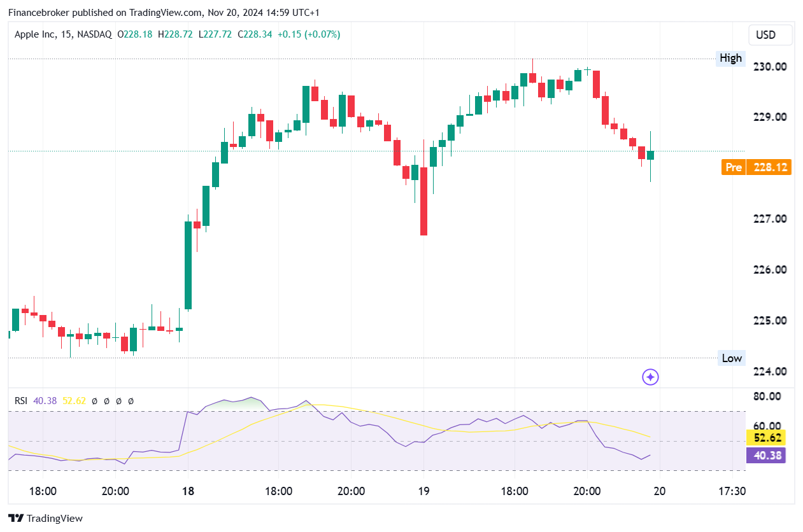Open the USD currency selector
The image size is (803, 532).
click(x=770, y=35)
